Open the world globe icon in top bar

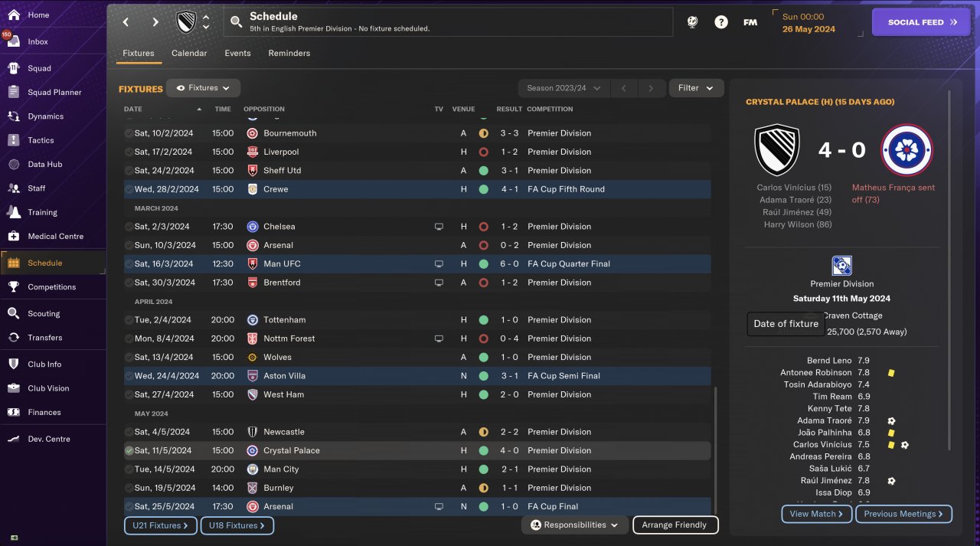[x=692, y=22]
